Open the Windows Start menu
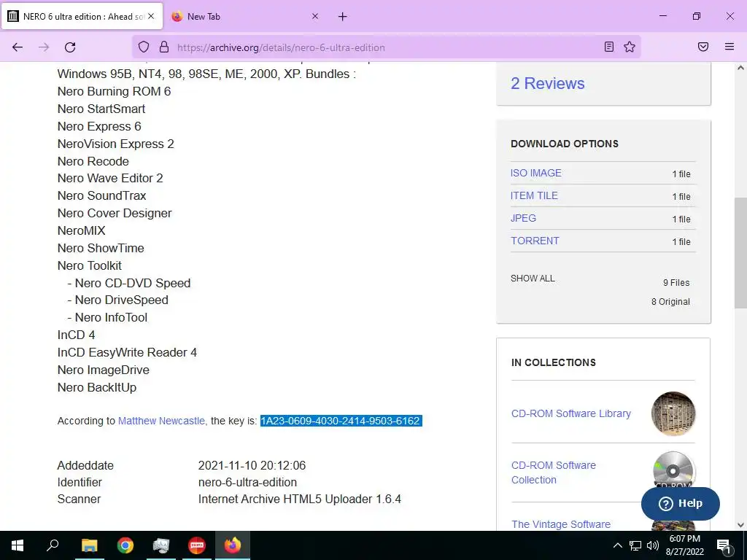This screenshot has width=747, height=560. pos(18,545)
